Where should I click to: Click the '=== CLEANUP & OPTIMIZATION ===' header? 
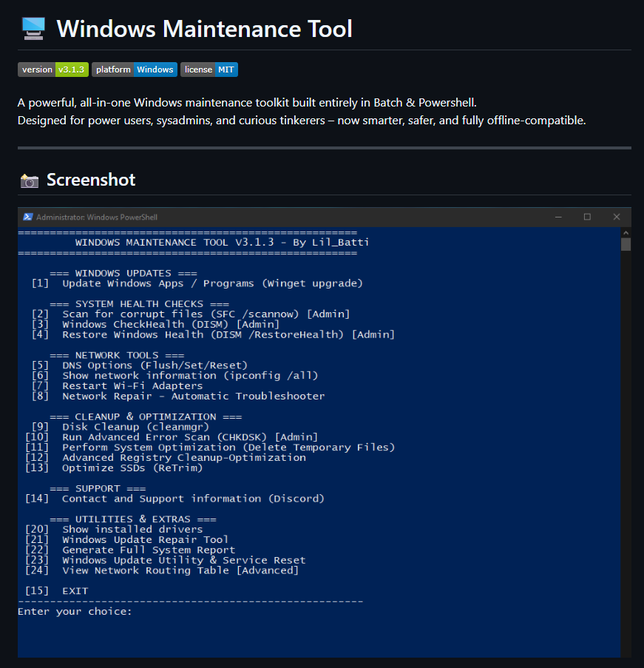pyautogui.click(x=146, y=416)
